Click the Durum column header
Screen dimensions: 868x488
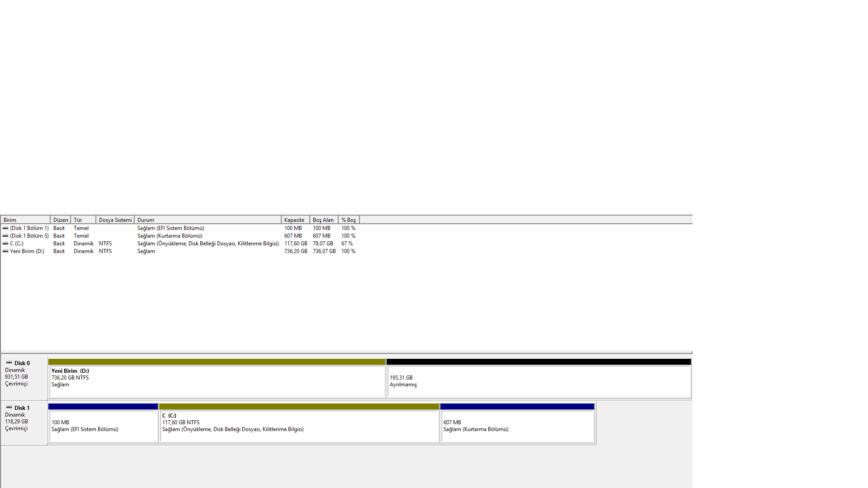[208, 220]
